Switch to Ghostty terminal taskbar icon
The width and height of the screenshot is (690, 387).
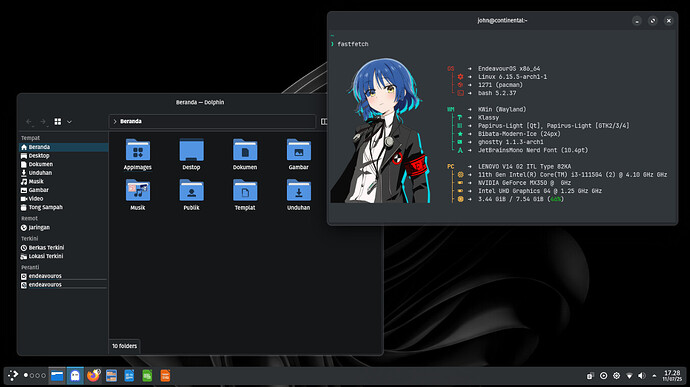point(75,376)
